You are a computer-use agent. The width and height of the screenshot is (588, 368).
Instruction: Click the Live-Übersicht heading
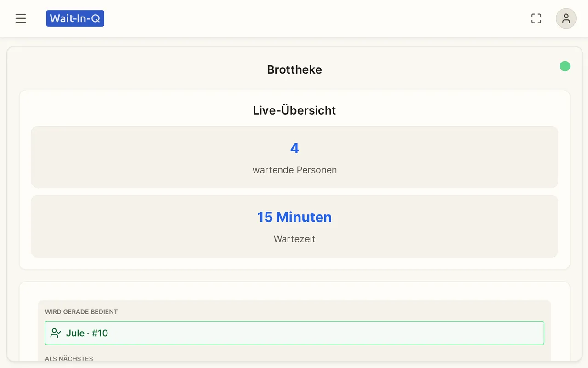(294, 110)
